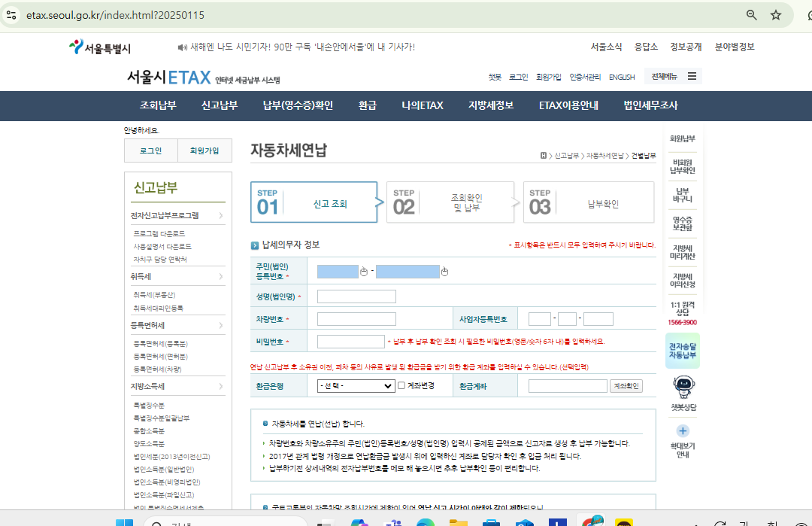
Task: Click the news speaker announcement icon
Action: pyautogui.click(x=182, y=47)
